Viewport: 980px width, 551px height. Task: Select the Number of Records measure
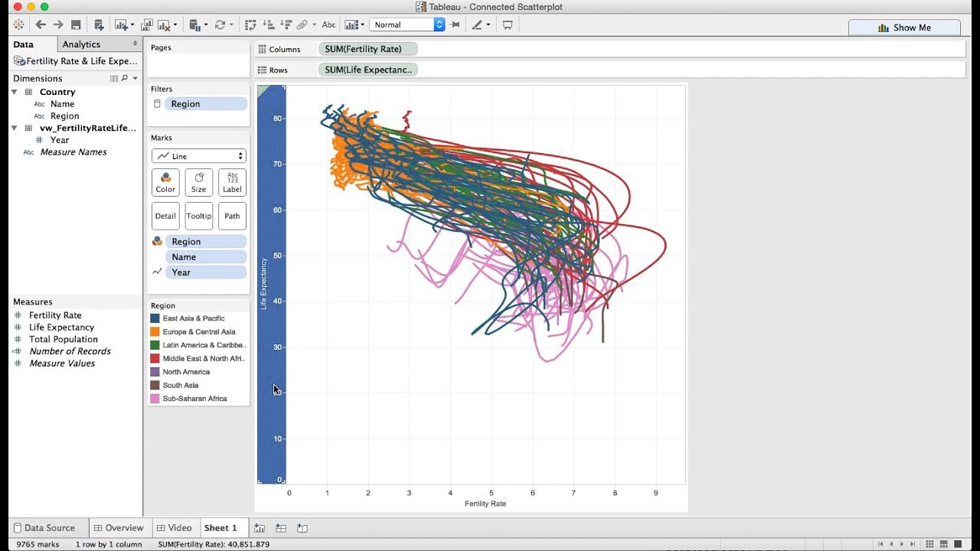(70, 351)
